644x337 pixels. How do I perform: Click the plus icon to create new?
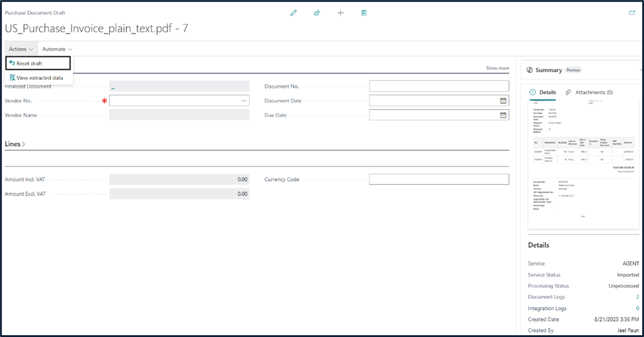coord(340,13)
